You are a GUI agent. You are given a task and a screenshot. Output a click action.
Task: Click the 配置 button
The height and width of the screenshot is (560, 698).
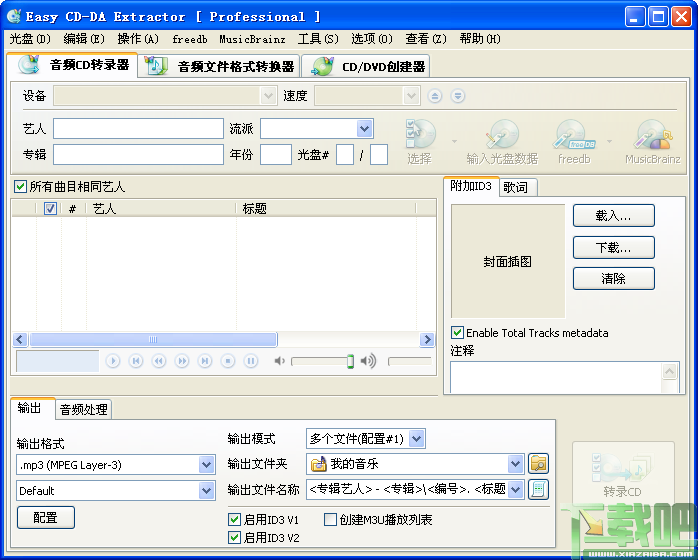tap(46, 517)
